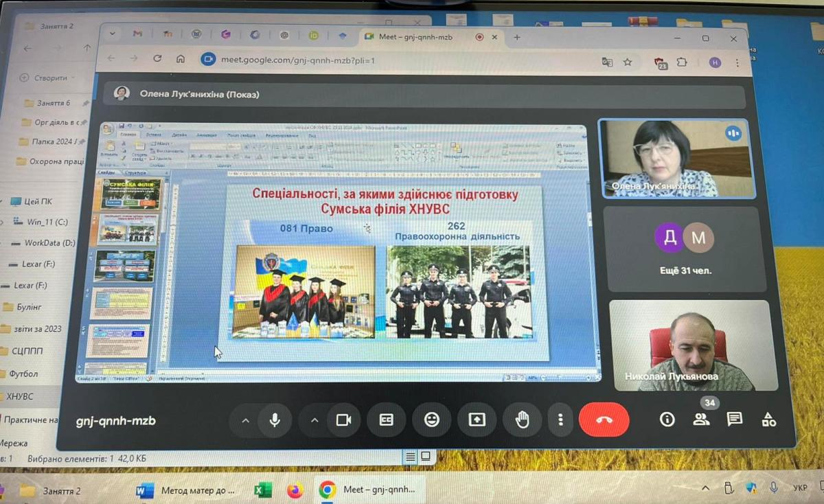Screen dimensions: 824x504
Task: Toggle closed captions
Action: click(386, 420)
